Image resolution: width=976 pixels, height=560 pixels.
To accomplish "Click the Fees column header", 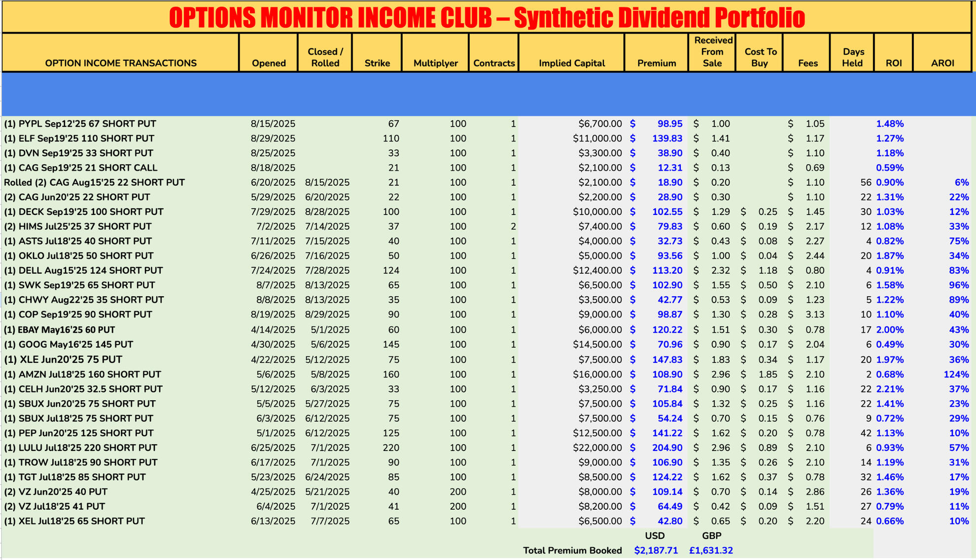I will (807, 63).
